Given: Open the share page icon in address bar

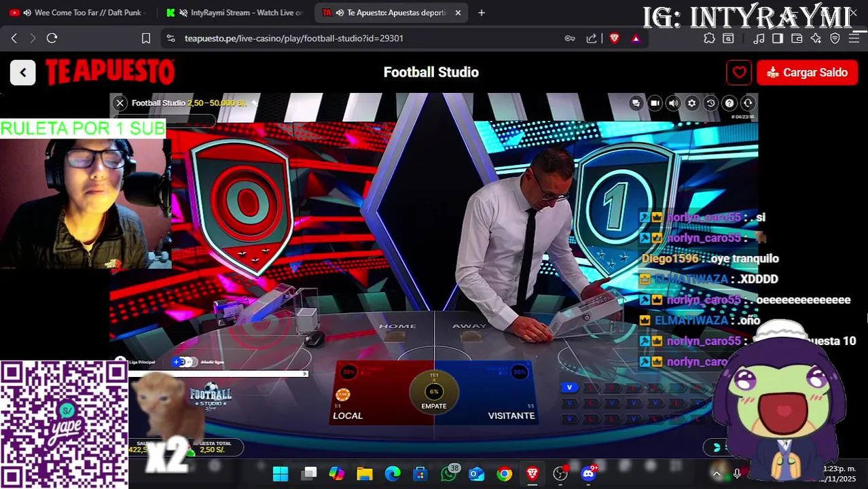Looking at the screenshot, I should [x=592, y=38].
